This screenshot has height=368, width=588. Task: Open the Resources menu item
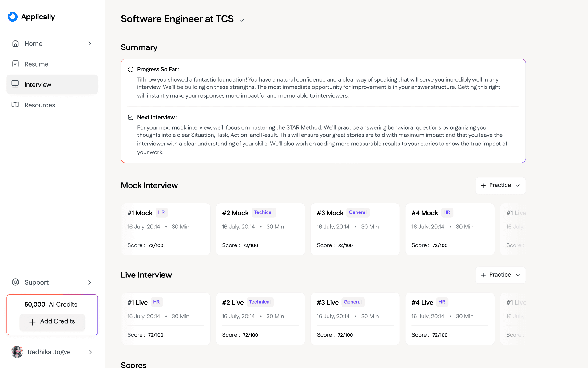40,105
